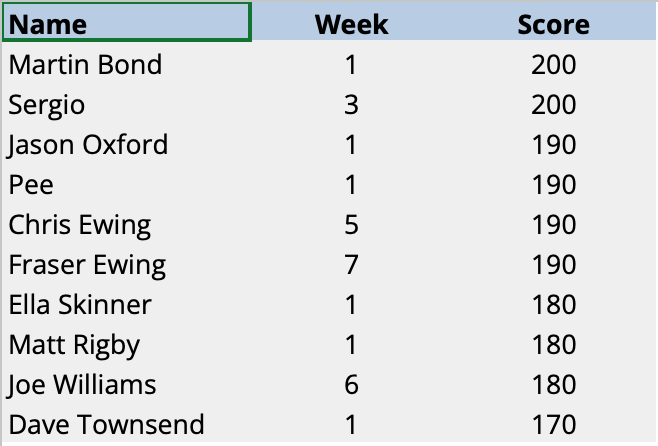Click the Score column header
Screen dimensions: 658x446
tap(553, 24)
